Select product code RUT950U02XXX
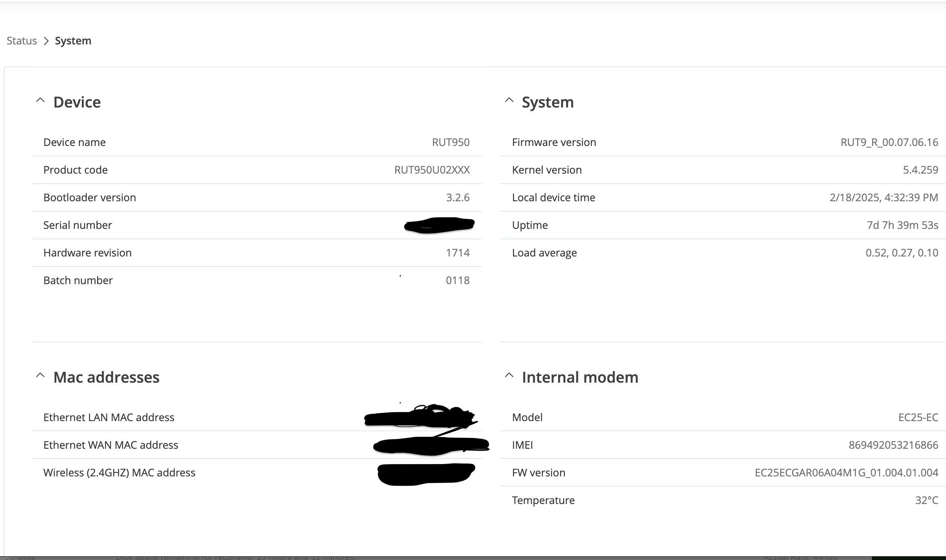Viewport: 946px width, 560px height. (x=432, y=170)
